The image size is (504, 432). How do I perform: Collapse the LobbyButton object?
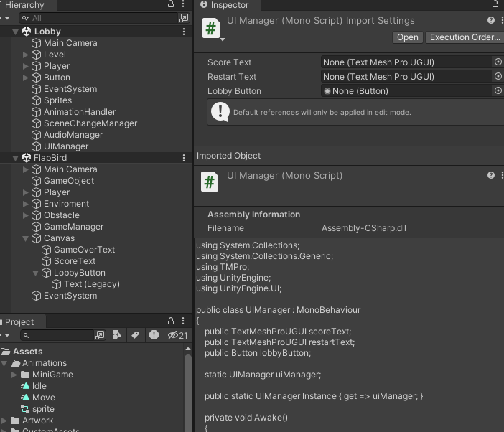click(36, 273)
